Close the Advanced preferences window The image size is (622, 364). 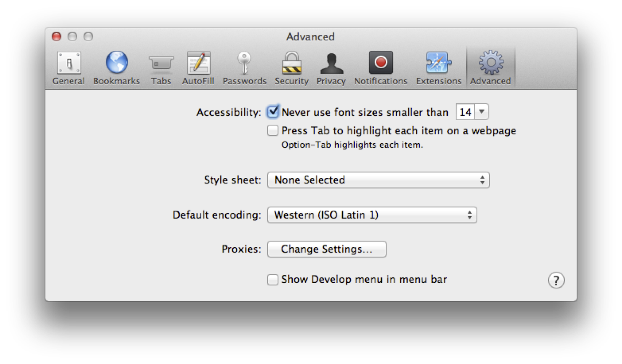click(x=57, y=37)
